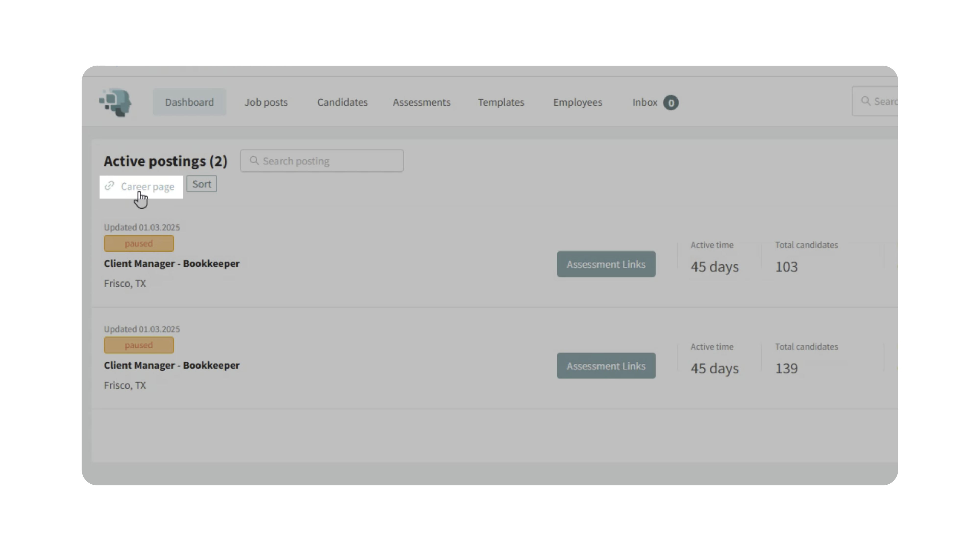Open the Dashboard tab
This screenshot has width=980, height=551.
point(189,102)
